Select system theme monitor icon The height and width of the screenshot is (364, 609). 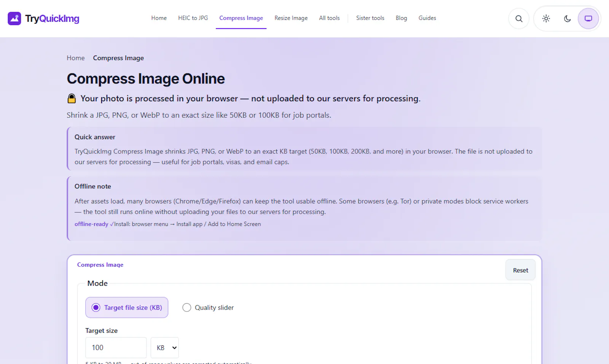pyautogui.click(x=588, y=19)
